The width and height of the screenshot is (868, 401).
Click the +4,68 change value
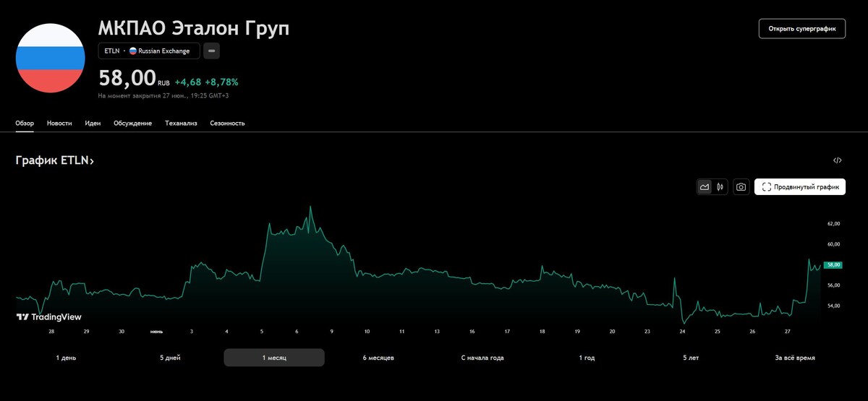point(188,82)
